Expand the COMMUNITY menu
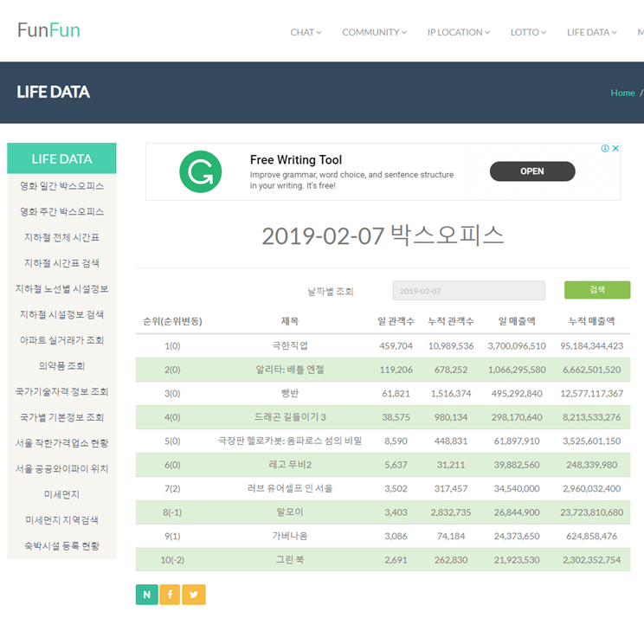Viewport: 644px width, 644px height. pos(374,32)
